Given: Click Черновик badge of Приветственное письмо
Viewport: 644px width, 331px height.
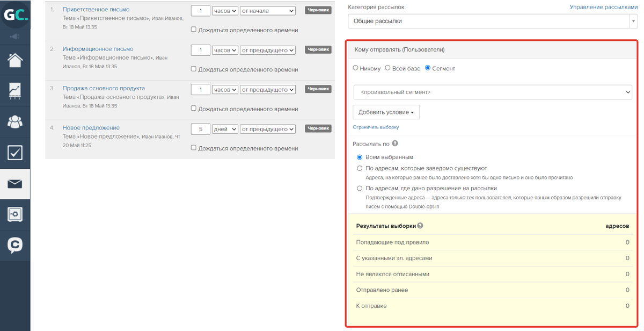Looking at the screenshot, I should (318, 10).
